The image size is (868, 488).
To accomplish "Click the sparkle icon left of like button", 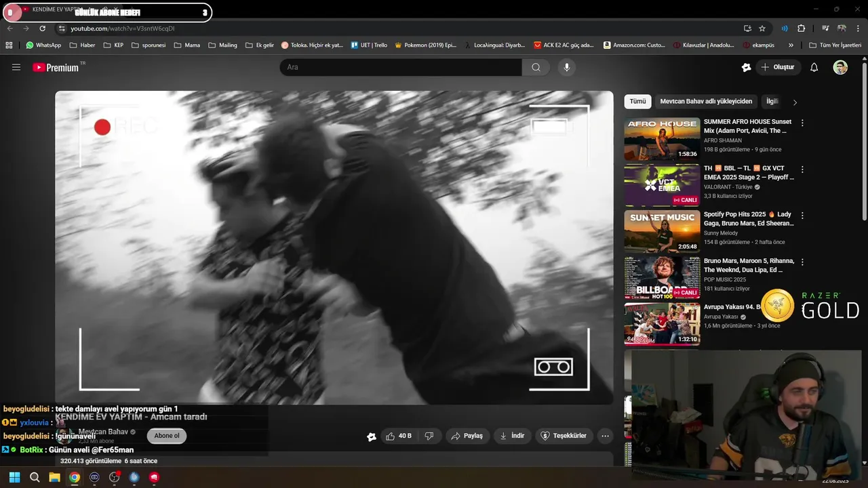I will pyautogui.click(x=372, y=436).
